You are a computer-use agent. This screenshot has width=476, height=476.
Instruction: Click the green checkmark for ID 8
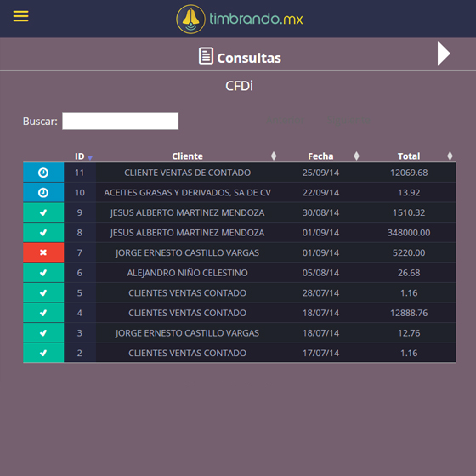(43, 233)
